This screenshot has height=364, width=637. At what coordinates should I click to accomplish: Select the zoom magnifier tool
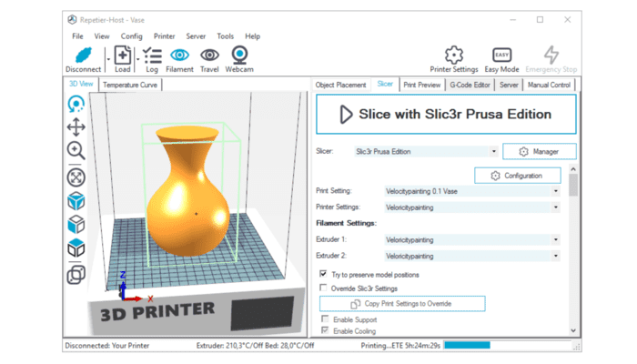click(x=76, y=151)
